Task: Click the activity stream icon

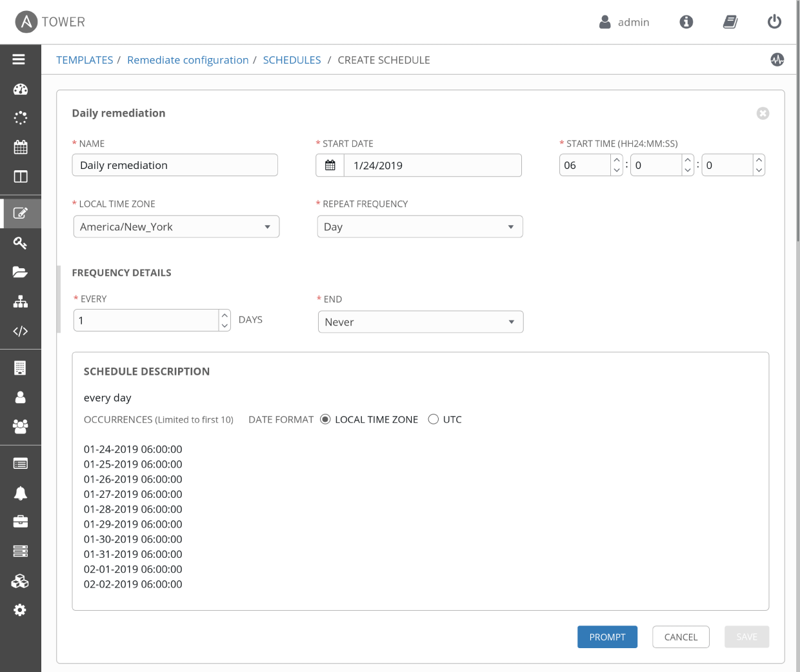Action: pos(777,60)
